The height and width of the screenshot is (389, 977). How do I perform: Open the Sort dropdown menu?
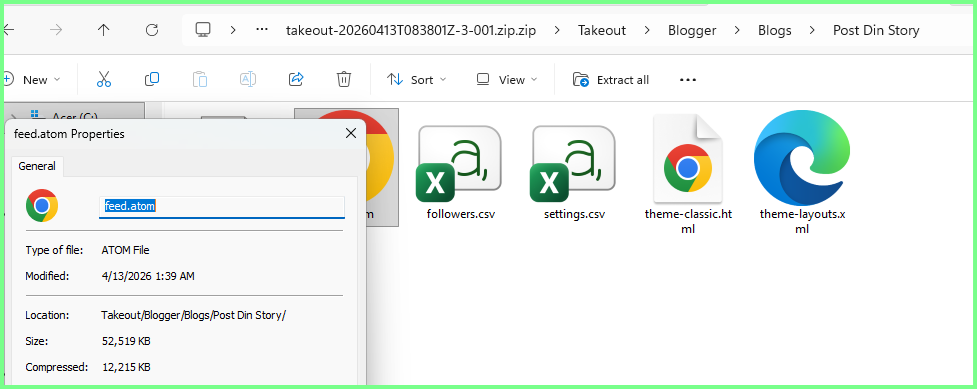pyautogui.click(x=417, y=80)
